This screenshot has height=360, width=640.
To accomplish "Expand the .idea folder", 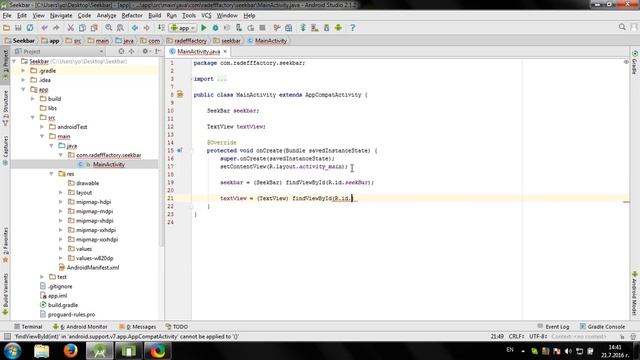I will pos(23,80).
